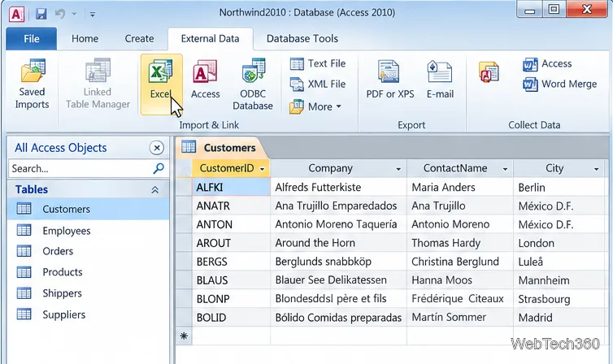Open the Database Tools ribbon tab
This screenshot has height=364, width=613.
302,39
